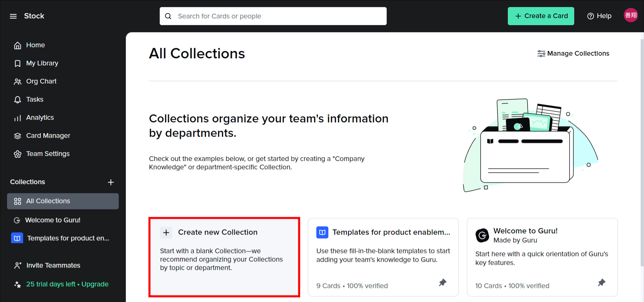Image resolution: width=644 pixels, height=302 pixels.
Task: Click the Card Manager layers icon
Action: point(18,136)
